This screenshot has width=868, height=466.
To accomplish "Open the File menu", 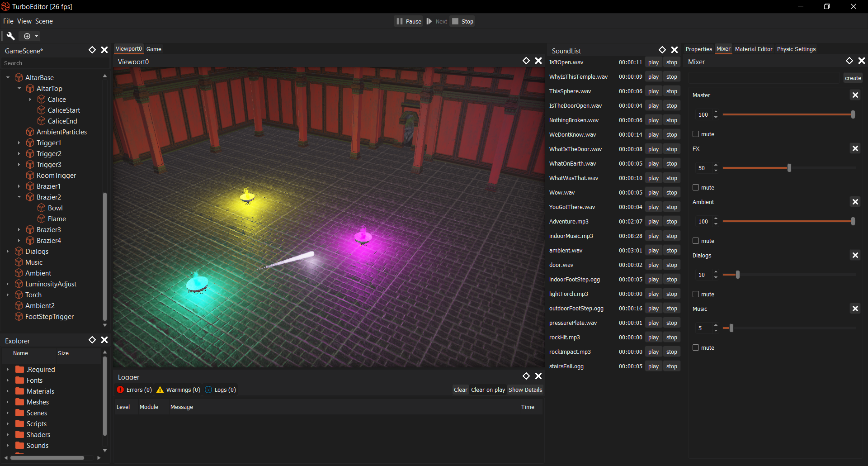I will [8, 21].
